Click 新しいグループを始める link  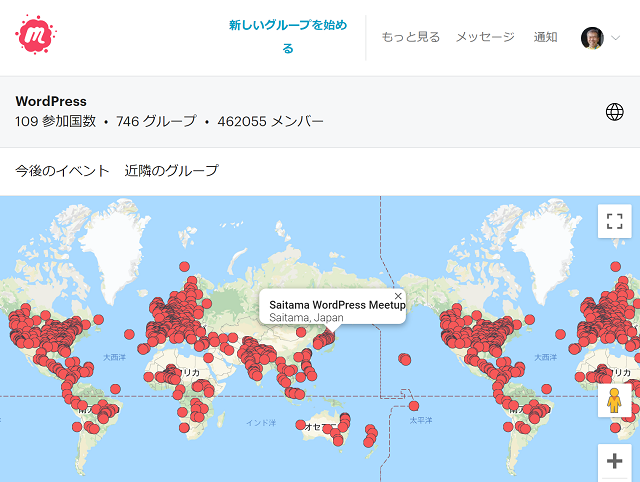pyautogui.click(x=288, y=37)
